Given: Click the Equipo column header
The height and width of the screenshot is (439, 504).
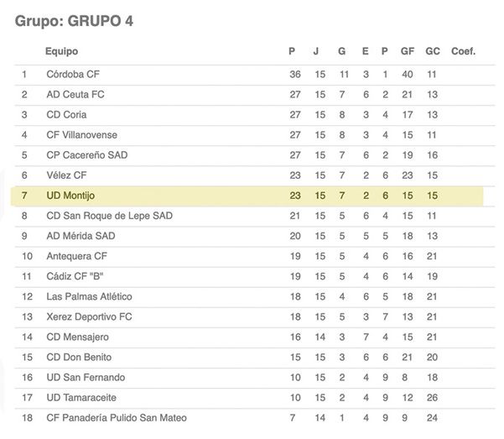Looking at the screenshot, I should coord(61,51).
